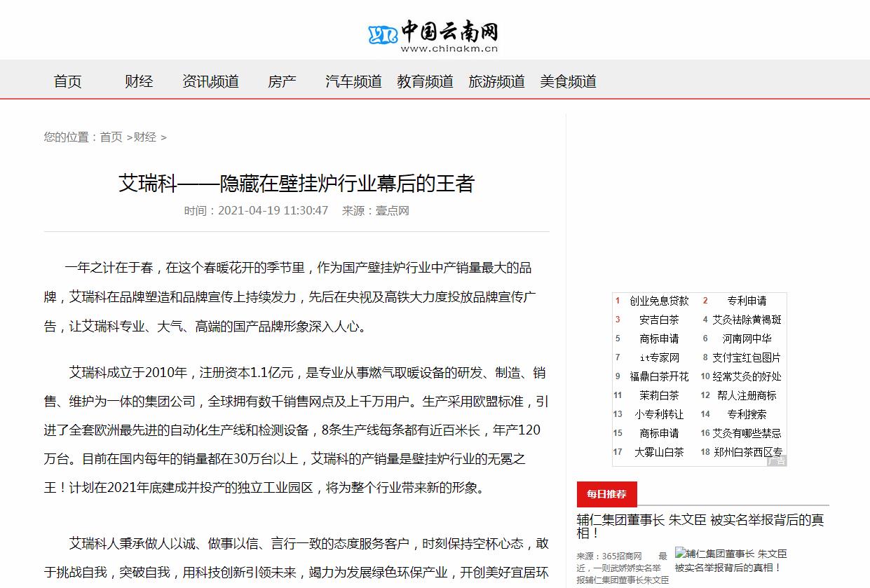
Task: Click paragraph starting 艾瑞科成立于2010年
Action: pyautogui.click(x=297, y=429)
